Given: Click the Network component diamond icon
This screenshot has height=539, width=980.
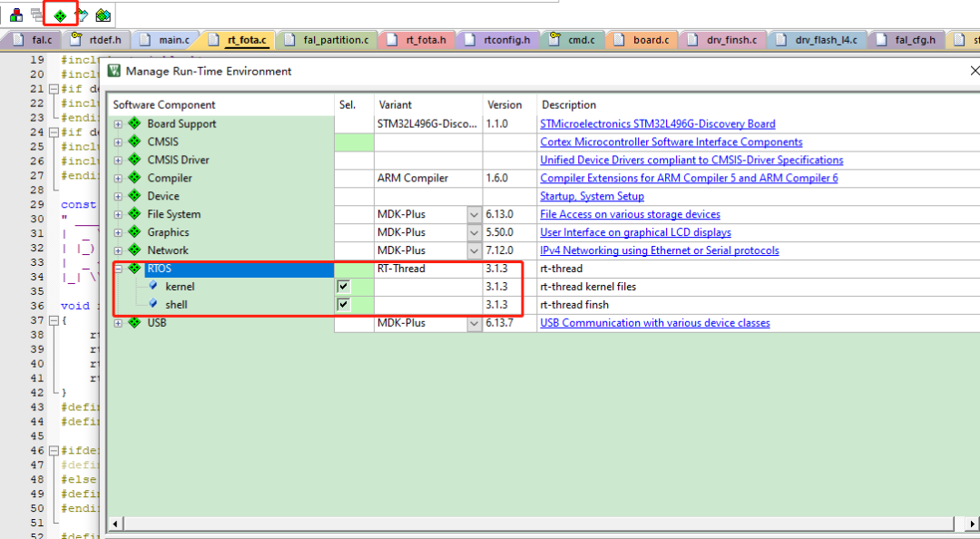Looking at the screenshot, I should point(134,250).
